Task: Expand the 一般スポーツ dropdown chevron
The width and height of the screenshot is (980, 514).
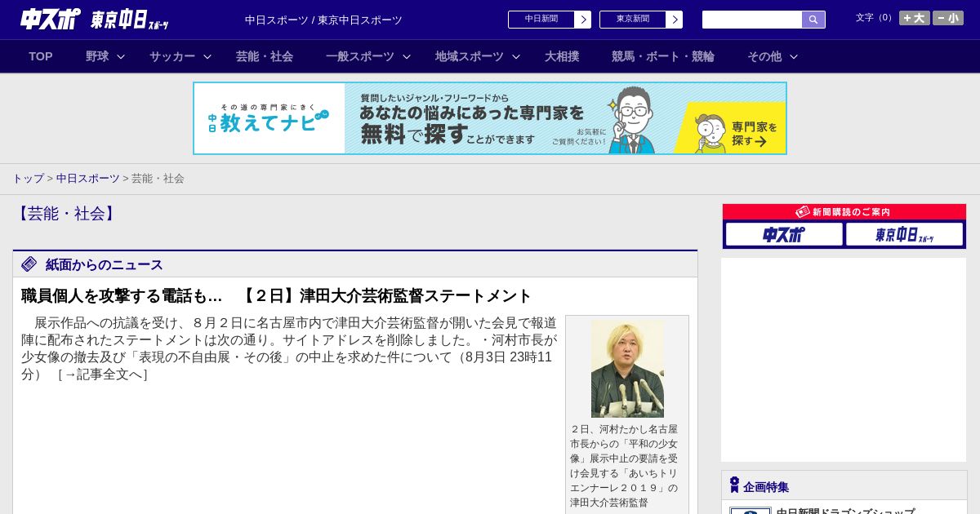Action: [407, 56]
